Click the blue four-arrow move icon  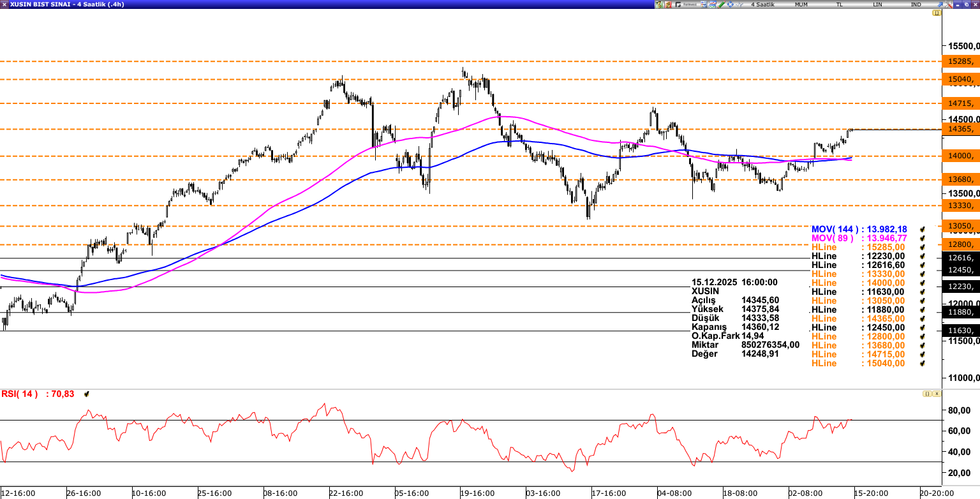click(x=730, y=4)
